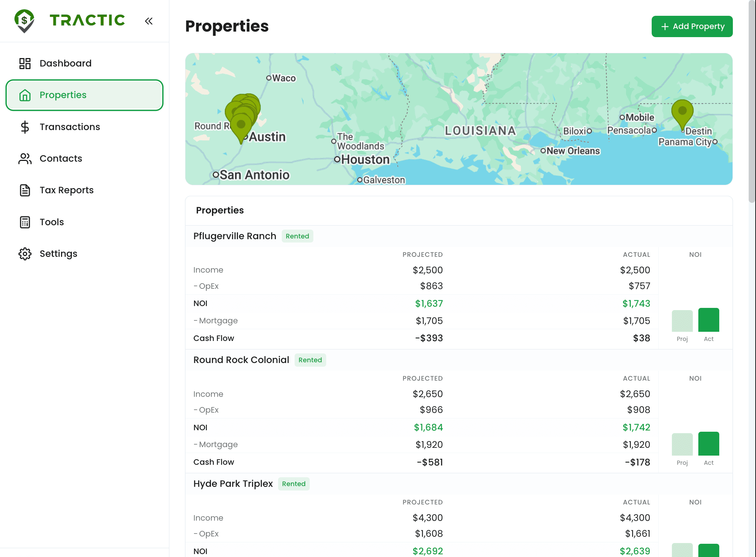Select the Transactions dollar-sign icon

pyautogui.click(x=25, y=127)
